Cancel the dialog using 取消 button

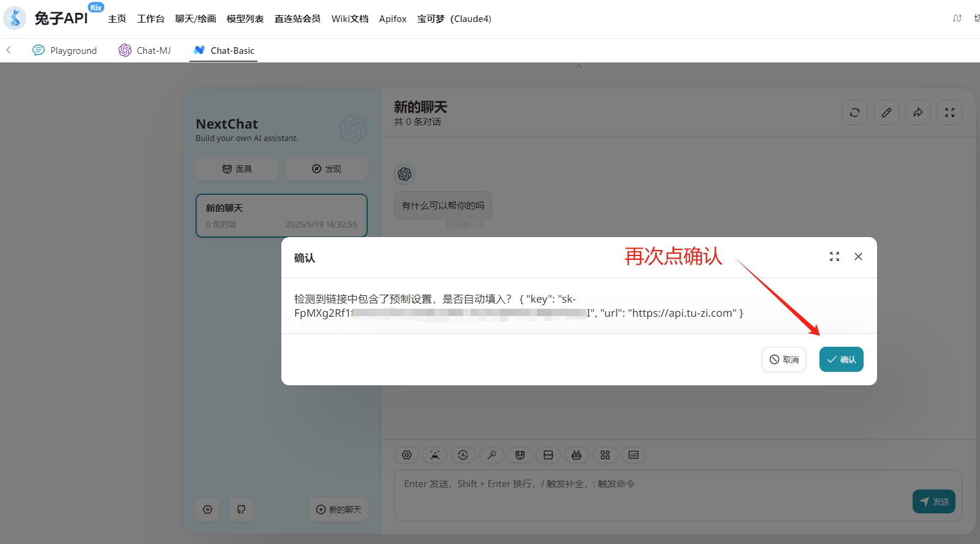click(x=784, y=360)
